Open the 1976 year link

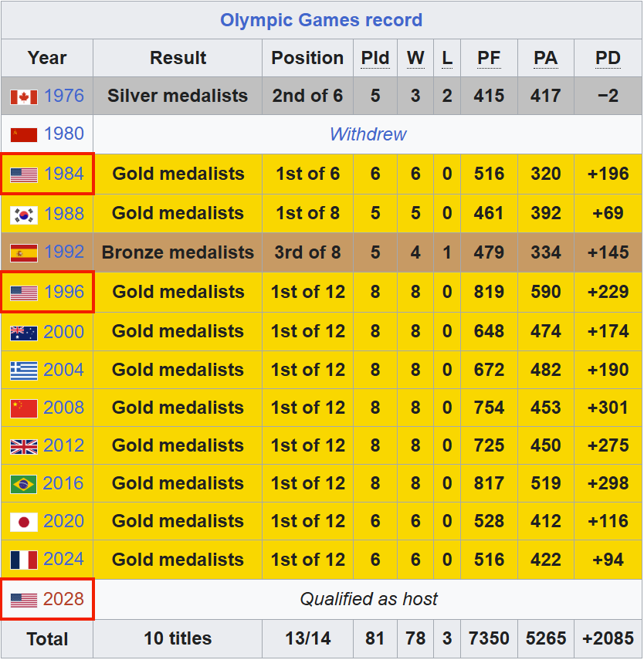(64, 96)
